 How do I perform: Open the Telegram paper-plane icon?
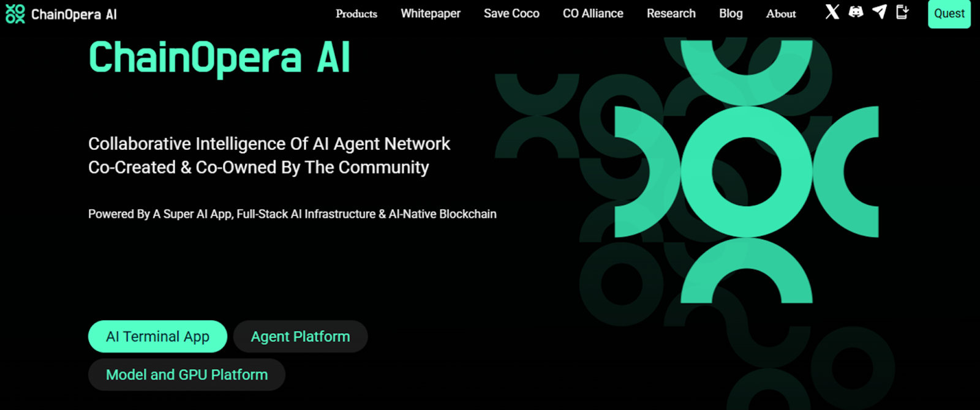click(x=880, y=12)
